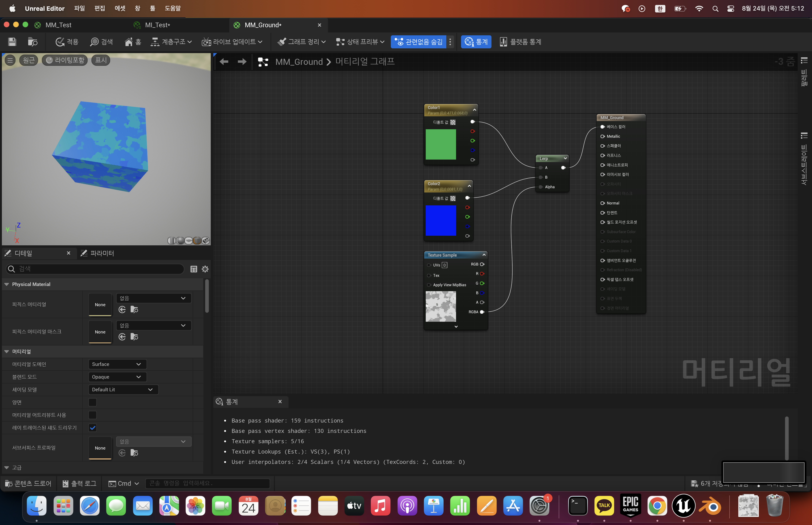Switch to the MI_Test* tab
Viewport: 812px width, 525px height.
[157, 25]
